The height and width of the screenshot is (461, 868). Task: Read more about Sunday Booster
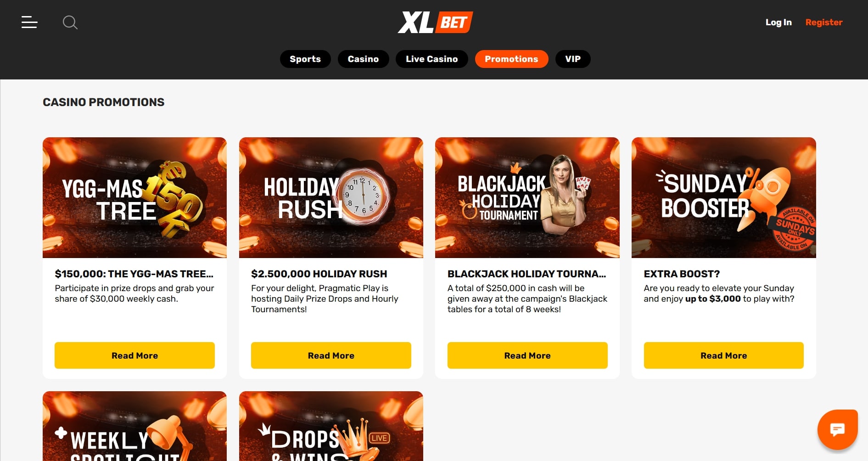click(x=724, y=355)
